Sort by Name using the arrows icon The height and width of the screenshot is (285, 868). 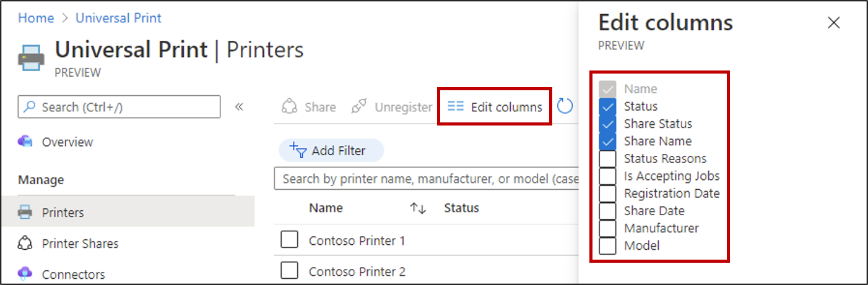pos(418,208)
